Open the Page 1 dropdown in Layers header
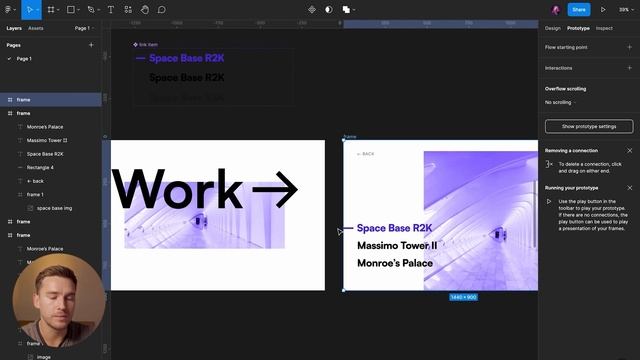Viewport: 640px width, 360px height. [84, 28]
